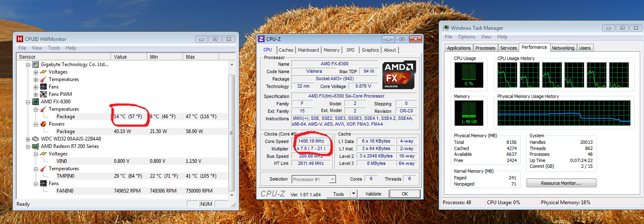This screenshot has height=224, width=644.
Task: Click the HWMonitor vertical scrollbar thumb
Action: click(231, 132)
